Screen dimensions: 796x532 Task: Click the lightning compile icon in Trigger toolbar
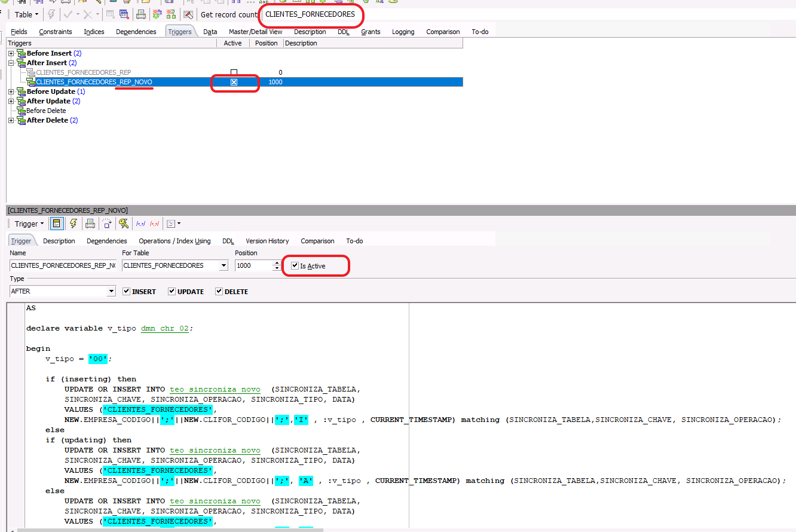pyautogui.click(x=74, y=224)
